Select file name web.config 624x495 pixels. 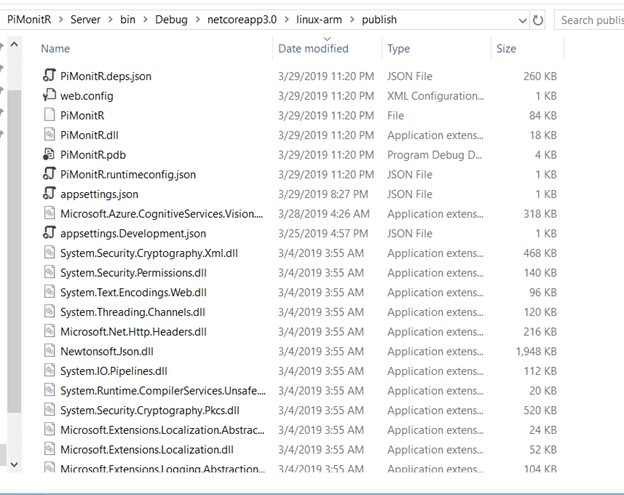87,96
